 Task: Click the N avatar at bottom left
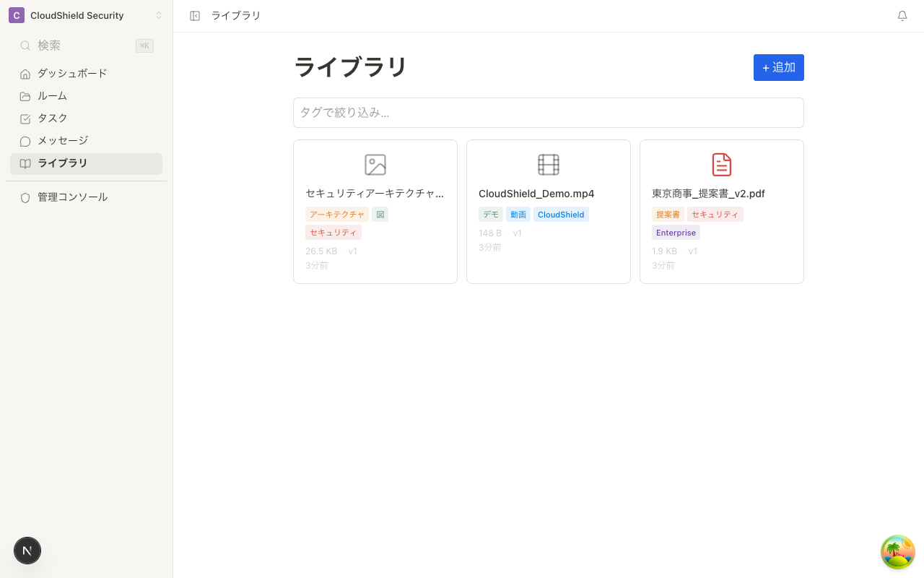pyautogui.click(x=27, y=551)
